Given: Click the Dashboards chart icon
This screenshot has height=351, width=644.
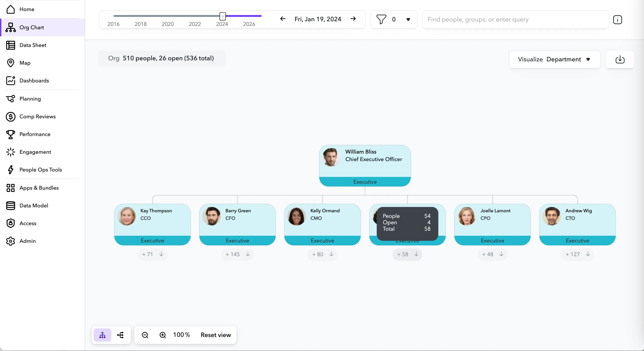Looking at the screenshot, I should tap(10, 81).
